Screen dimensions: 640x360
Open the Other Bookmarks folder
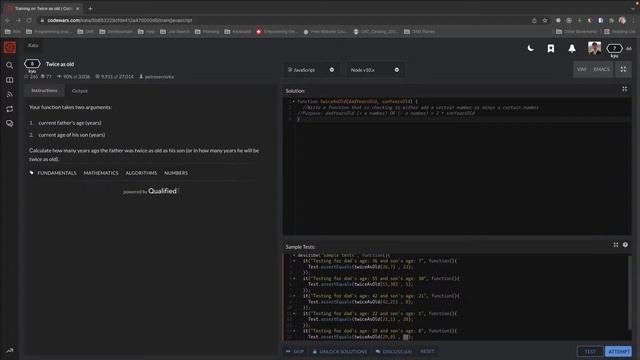tap(576, 31)
